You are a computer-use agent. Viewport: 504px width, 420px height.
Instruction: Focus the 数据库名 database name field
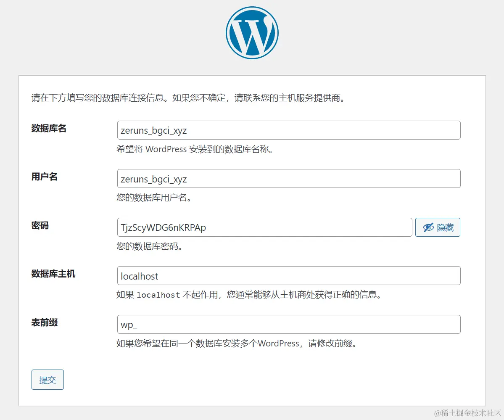(289, 130)
